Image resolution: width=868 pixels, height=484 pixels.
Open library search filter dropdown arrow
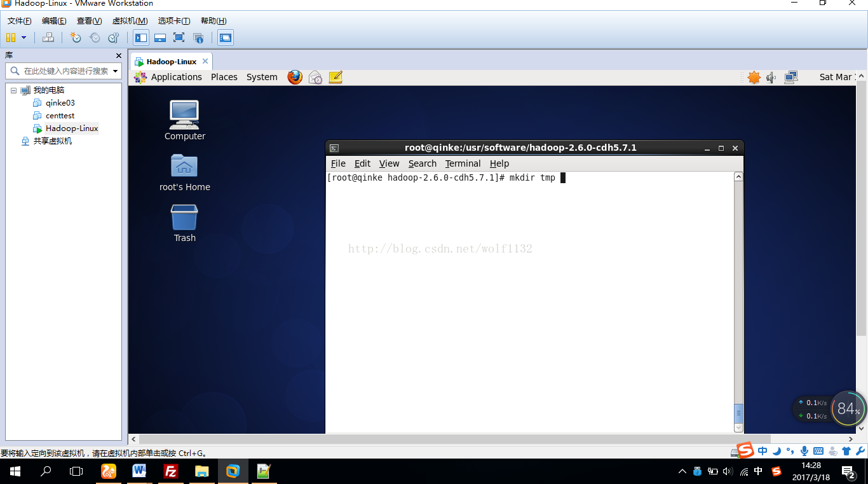tap(116, 71)
